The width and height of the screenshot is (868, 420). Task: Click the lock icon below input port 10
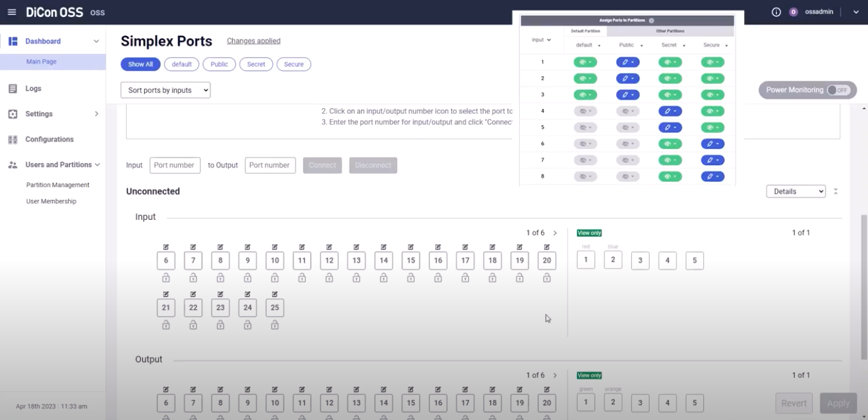(x=275, y=278)
